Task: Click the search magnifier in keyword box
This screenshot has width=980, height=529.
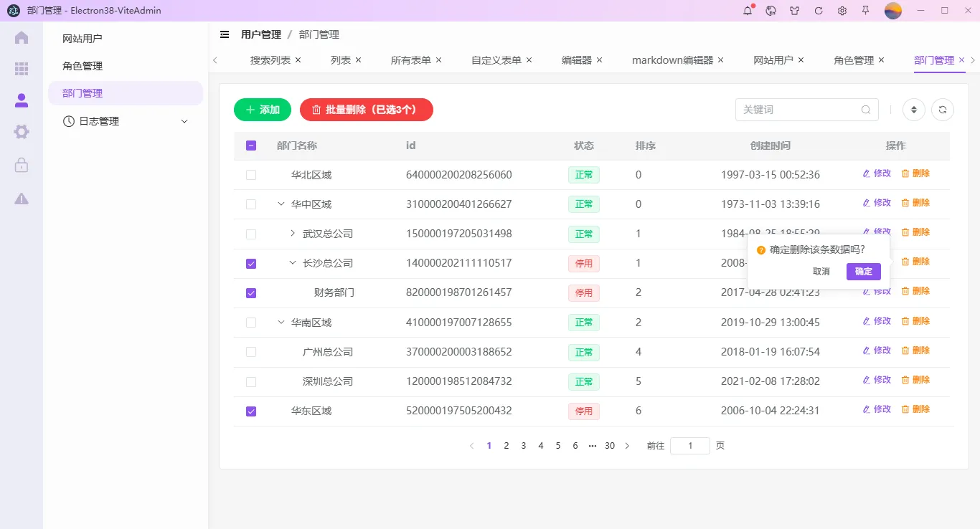Action: coord(866,110)
